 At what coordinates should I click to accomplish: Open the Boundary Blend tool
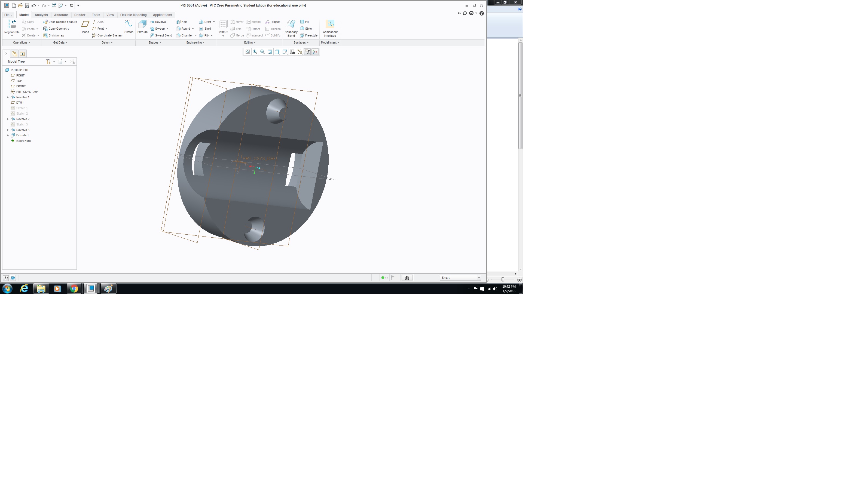pos(291,28)
